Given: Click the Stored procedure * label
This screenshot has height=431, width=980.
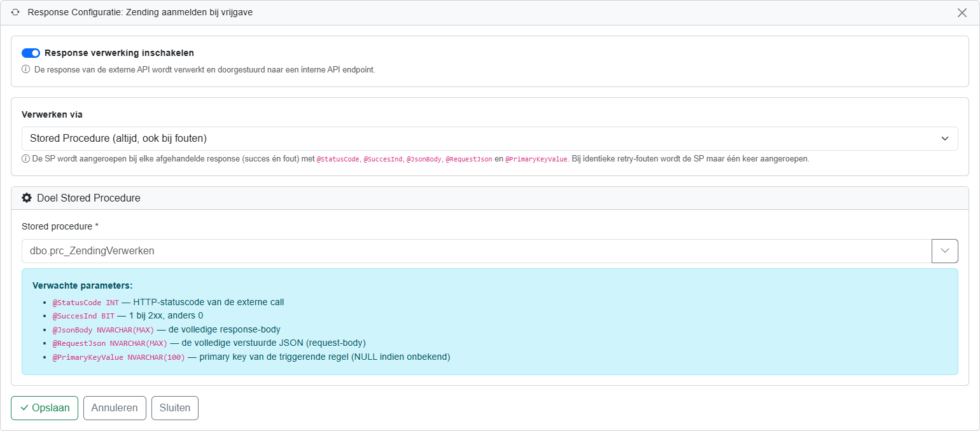Looking at the screenshot, I should point(60,226).
